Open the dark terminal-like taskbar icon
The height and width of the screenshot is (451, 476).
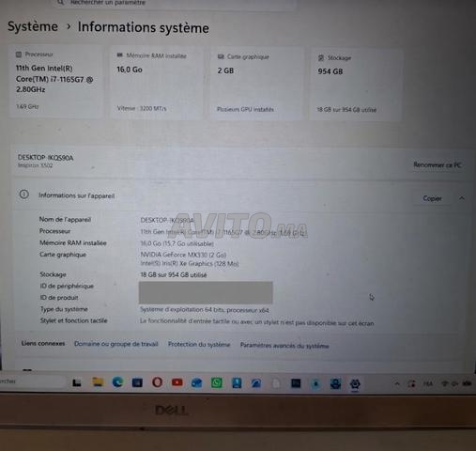point(296,383)
